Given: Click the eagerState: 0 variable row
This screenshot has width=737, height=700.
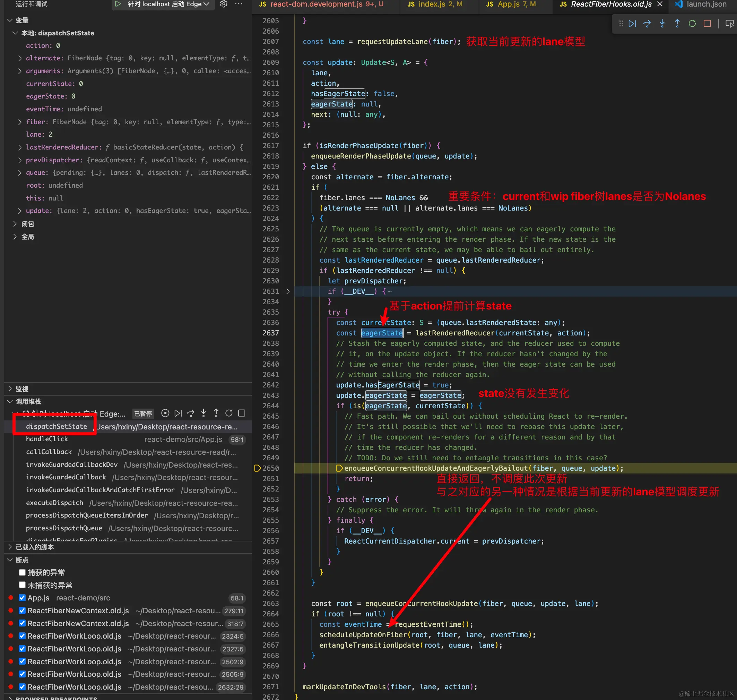Looking at the screenshot, I should (128, 96).
